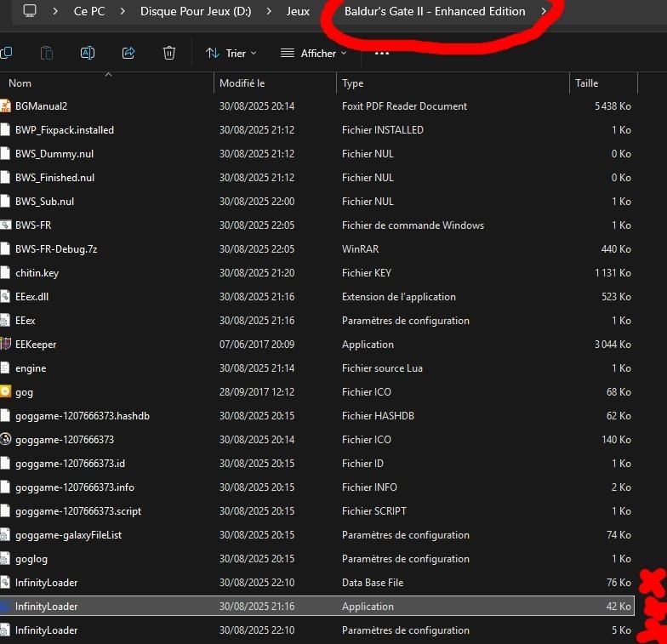Click the copy icon in the toolbar

pyautogui.click(x=6, y=53)
